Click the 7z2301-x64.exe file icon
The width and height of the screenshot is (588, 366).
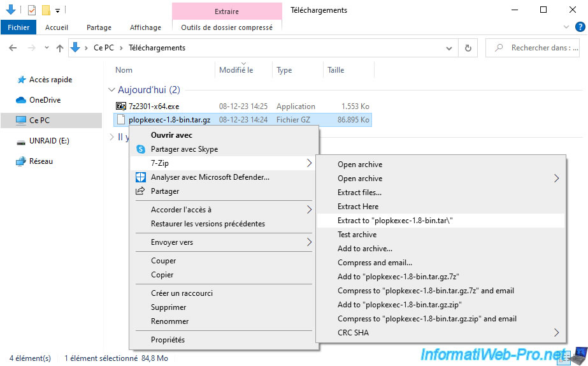click(121, 106)
